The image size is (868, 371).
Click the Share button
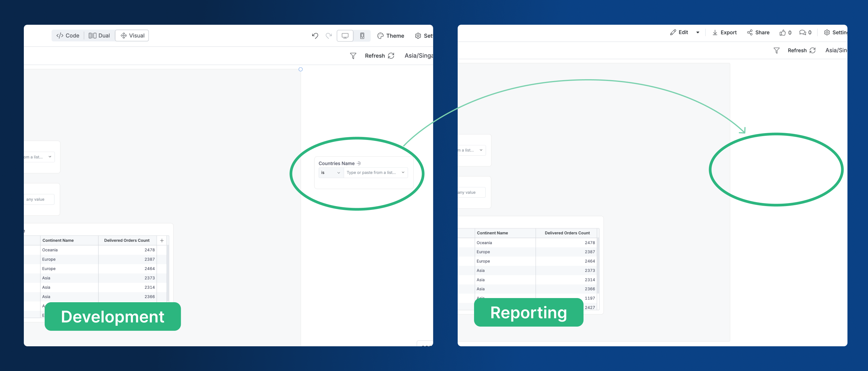(758, 33)
